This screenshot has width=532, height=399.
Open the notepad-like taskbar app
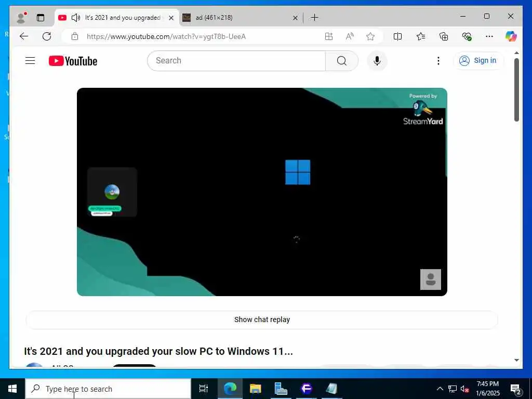tap(331, 389)
